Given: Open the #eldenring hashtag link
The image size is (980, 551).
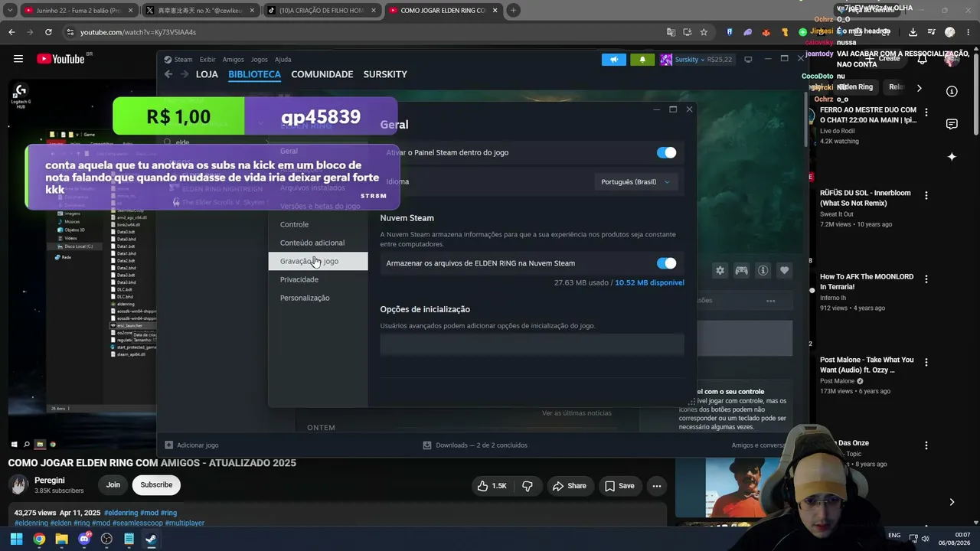Looking at the screenshot, I should coord(121,513).
